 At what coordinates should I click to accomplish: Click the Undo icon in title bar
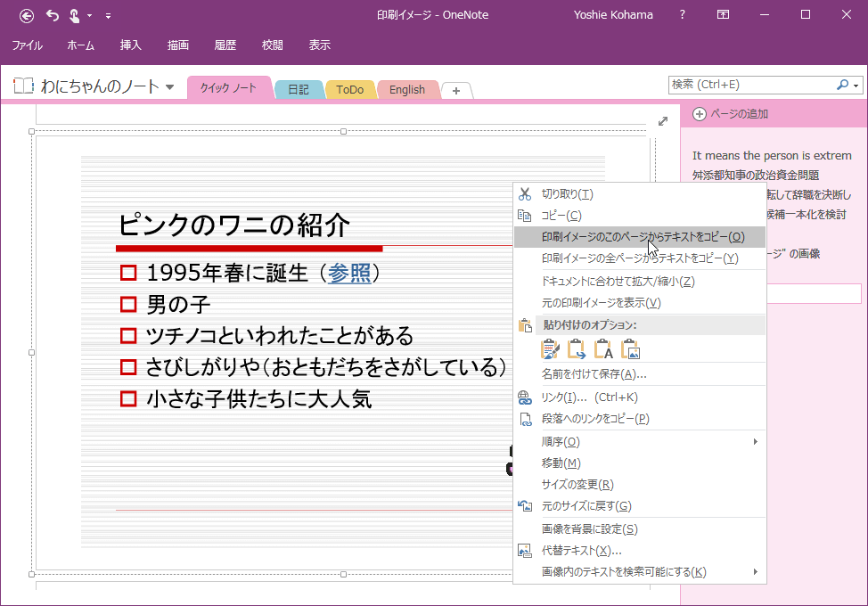[x=52, y=15]
